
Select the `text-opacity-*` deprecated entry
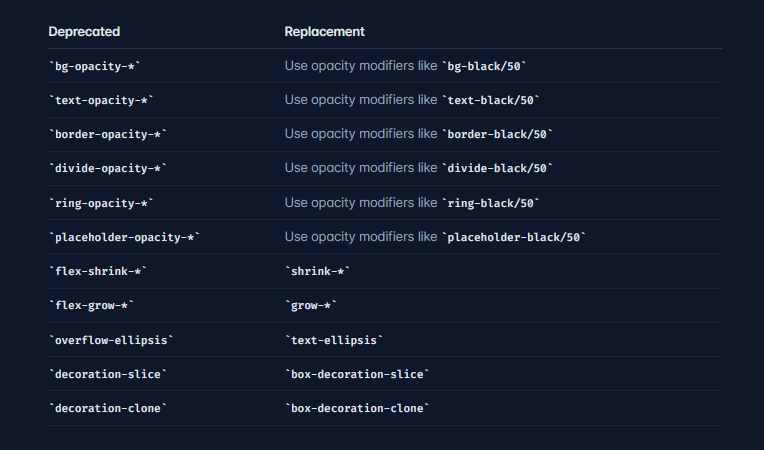104,100
